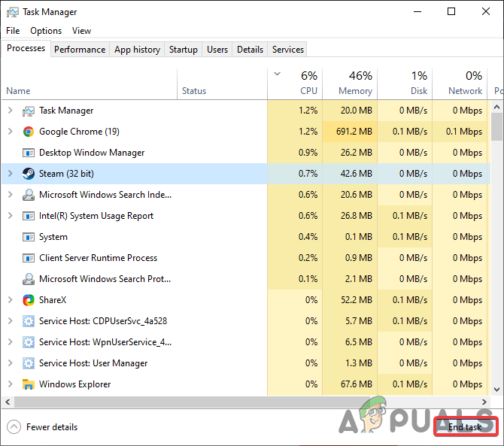This screenshot has height=446, width=504.
Task: Expand Intel(R) System Usage Report row
Action: [11, 216]
